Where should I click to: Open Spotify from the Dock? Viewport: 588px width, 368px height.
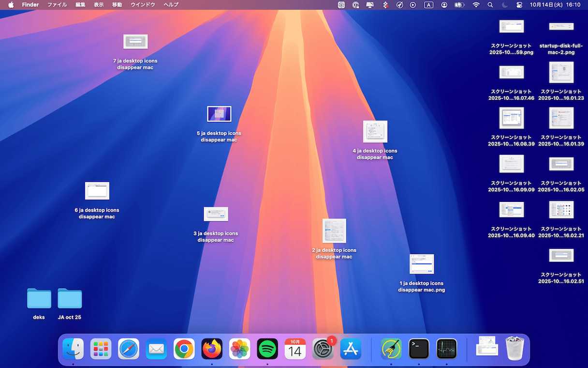(x=267, y=349)
